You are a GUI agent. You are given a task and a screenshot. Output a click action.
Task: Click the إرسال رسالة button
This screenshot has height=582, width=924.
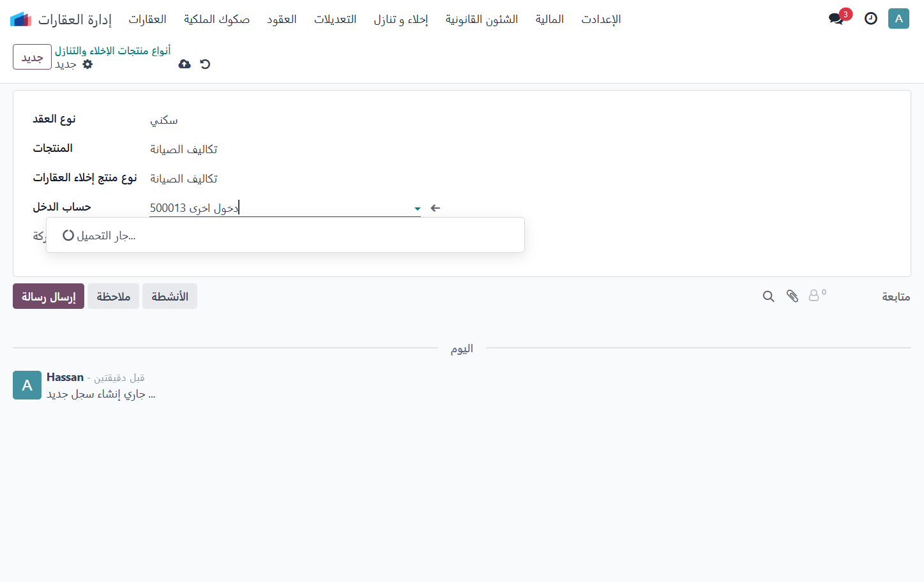(49, 296)
